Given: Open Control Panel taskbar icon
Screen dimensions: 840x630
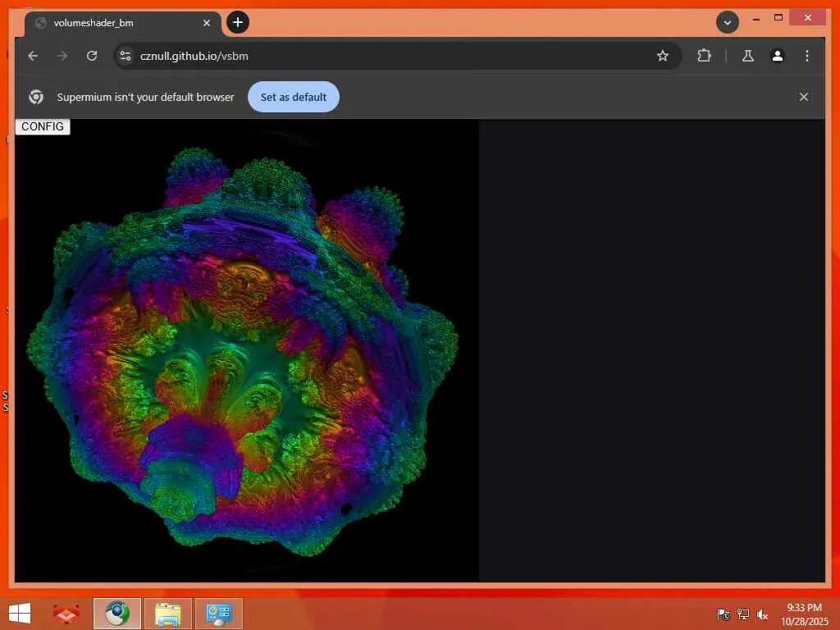Looking at the screenshot, I should tap(218, 614).
